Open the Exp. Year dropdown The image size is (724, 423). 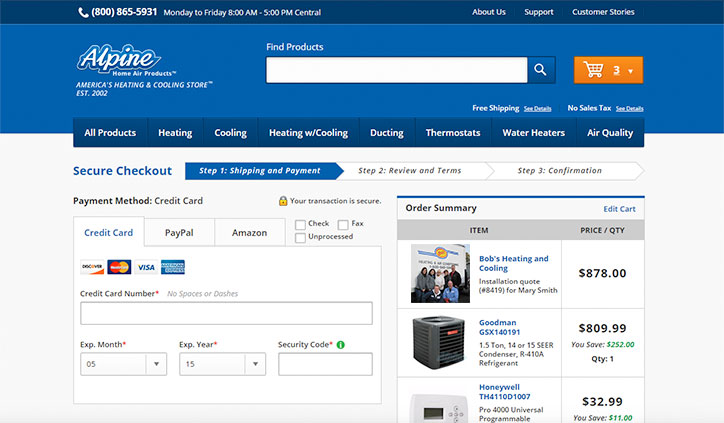click(x=222, y=364)
